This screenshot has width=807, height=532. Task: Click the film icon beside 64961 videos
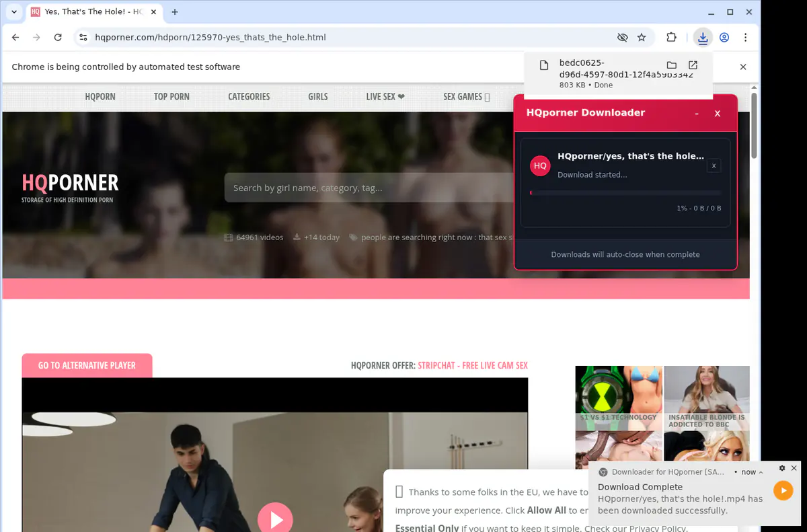click(x=229, y=237)
